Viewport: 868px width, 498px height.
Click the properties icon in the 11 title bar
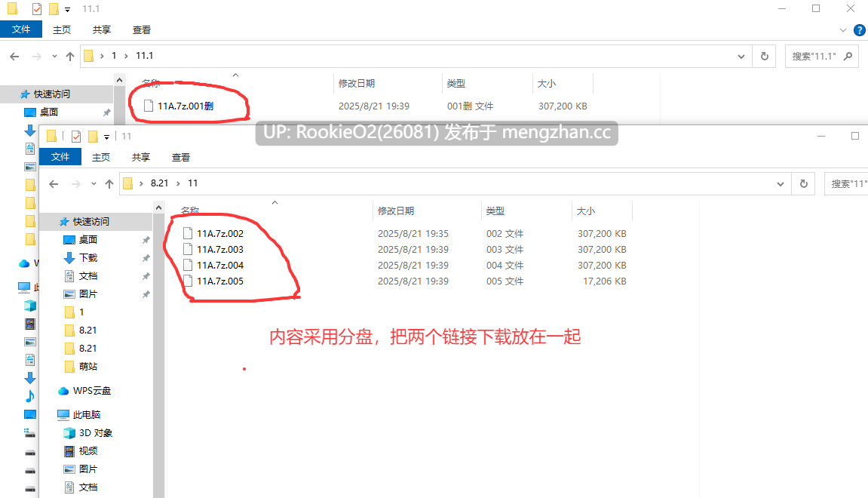point(76,137)
